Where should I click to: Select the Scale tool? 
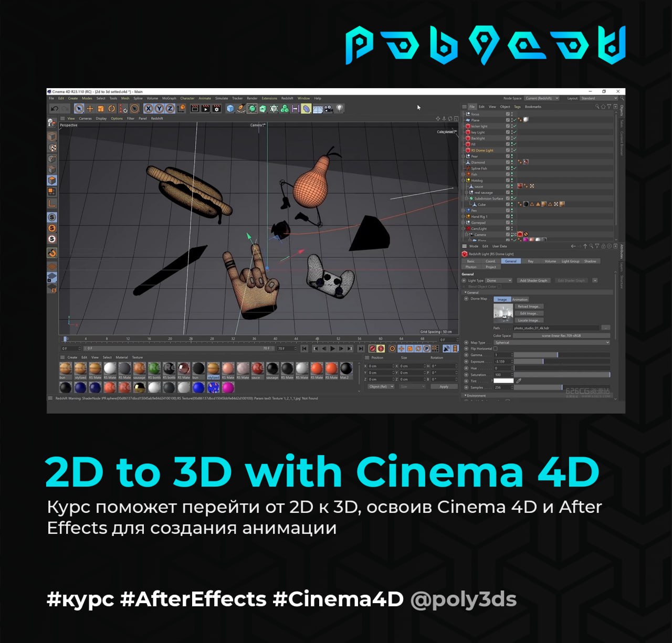tap(101, 109)
